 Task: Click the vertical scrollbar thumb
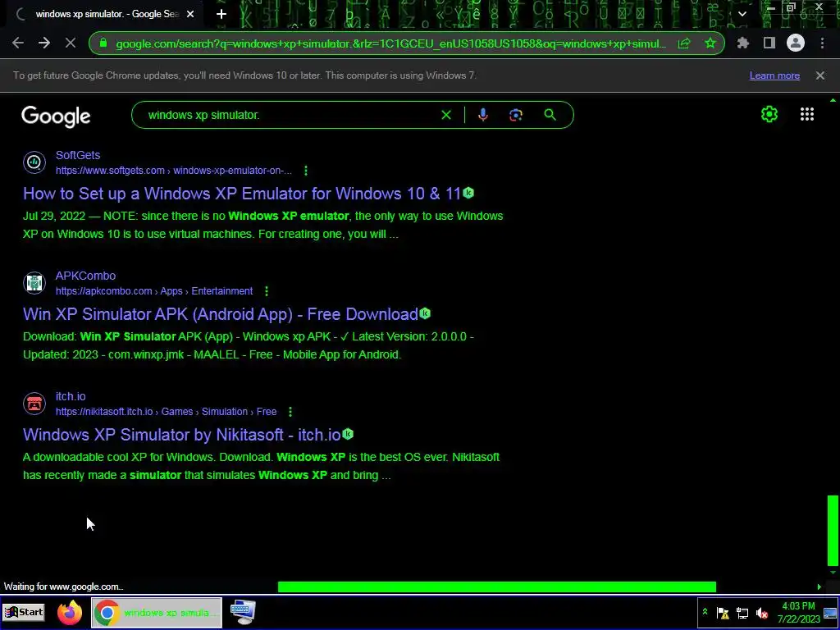(833, 531)
